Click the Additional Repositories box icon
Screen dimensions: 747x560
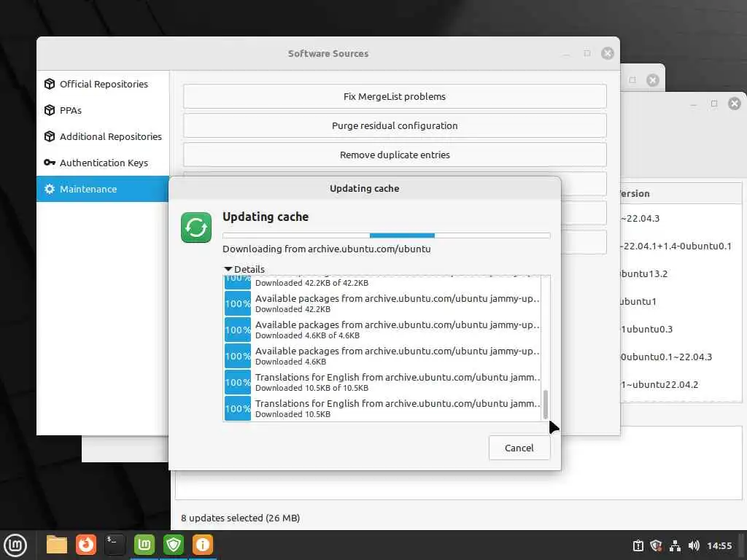pos(50,136)
